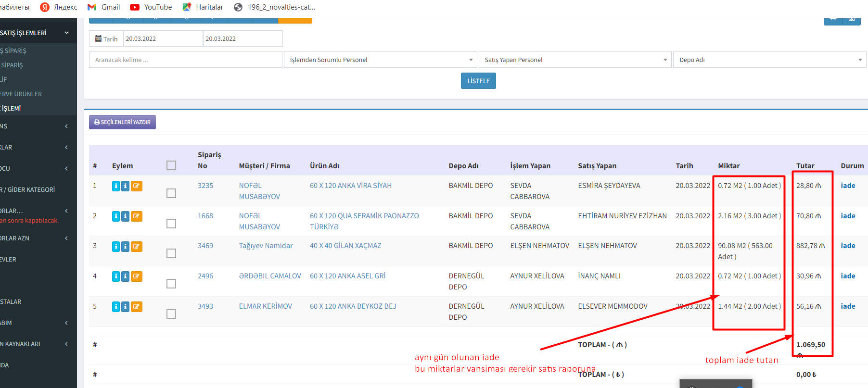
Task: Click the orange edit icon in row 1
Action: point(137,186)
